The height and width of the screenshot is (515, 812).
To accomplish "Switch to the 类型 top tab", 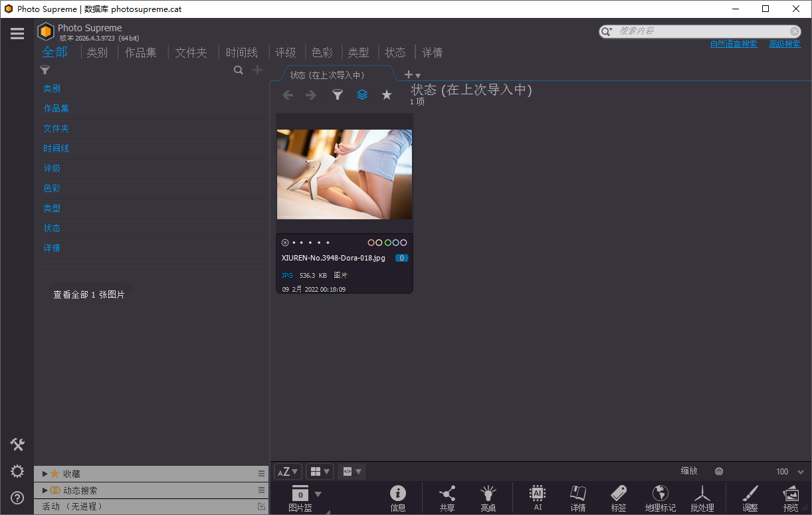I will point(359,52).
